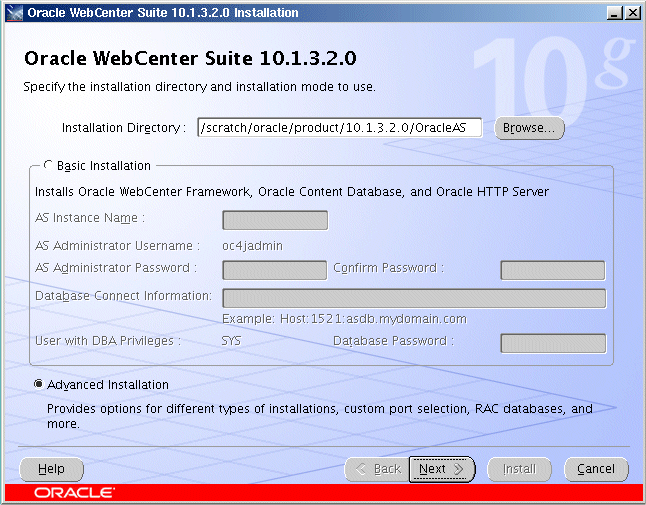Click 'Installs Oracle WebCenter Framework' description
The width and height of the screenshot is (646, 505).
pyautogui.click(x=292, y=192)
